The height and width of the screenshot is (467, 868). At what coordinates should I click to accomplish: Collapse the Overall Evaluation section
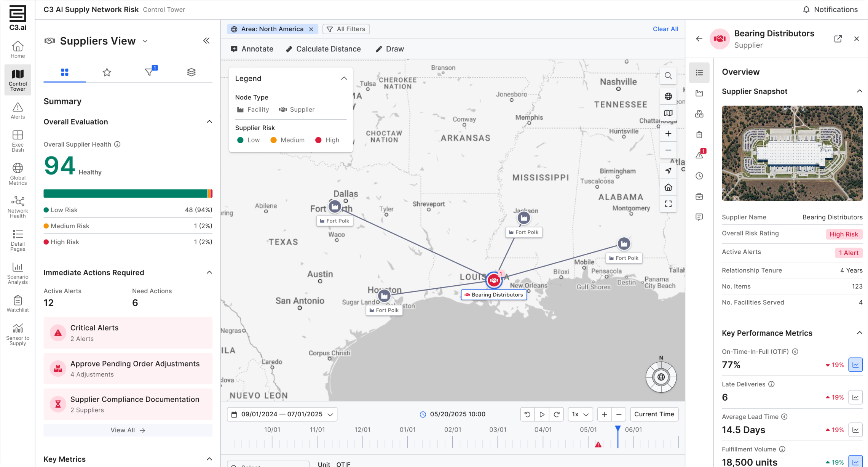(x=209, y=122)
